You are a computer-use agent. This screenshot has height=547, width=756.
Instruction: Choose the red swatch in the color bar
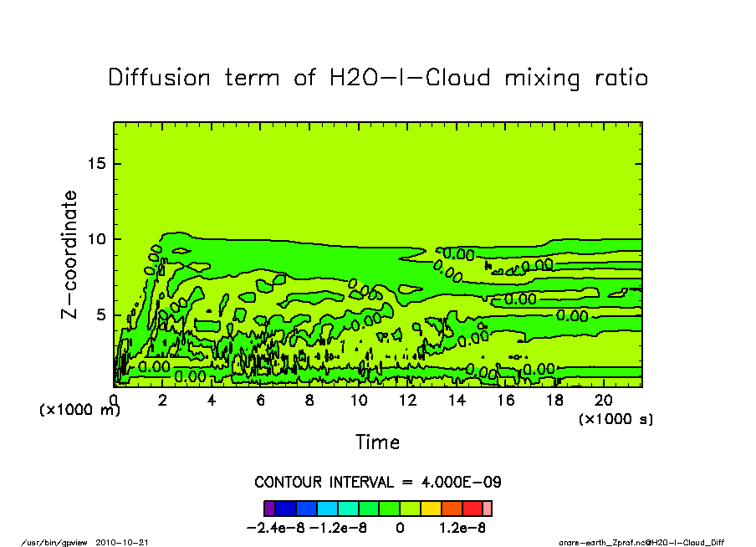click(472, 508)
